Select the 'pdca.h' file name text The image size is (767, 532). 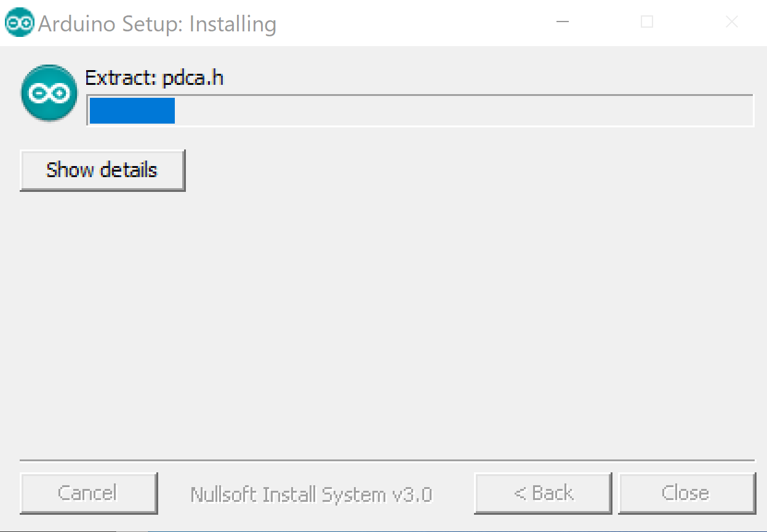pyautogui.click(x=193, y=79)
